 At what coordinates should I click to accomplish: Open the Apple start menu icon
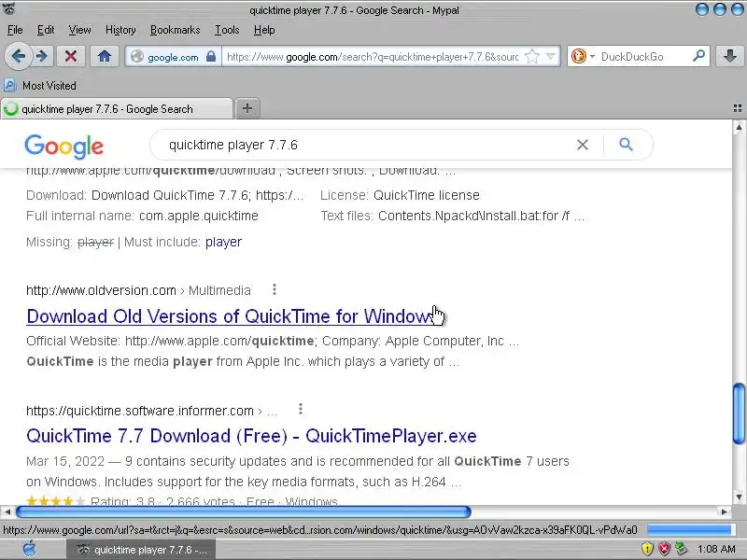pos(29,549)
